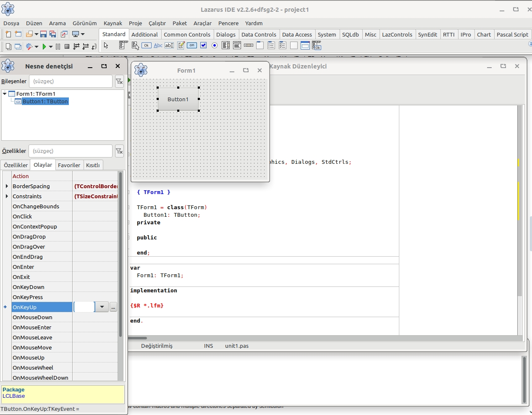The height and width of the screenshot is (415, 532).
Task: Select the TButton component in palette
Action: [x=147, y=45]
